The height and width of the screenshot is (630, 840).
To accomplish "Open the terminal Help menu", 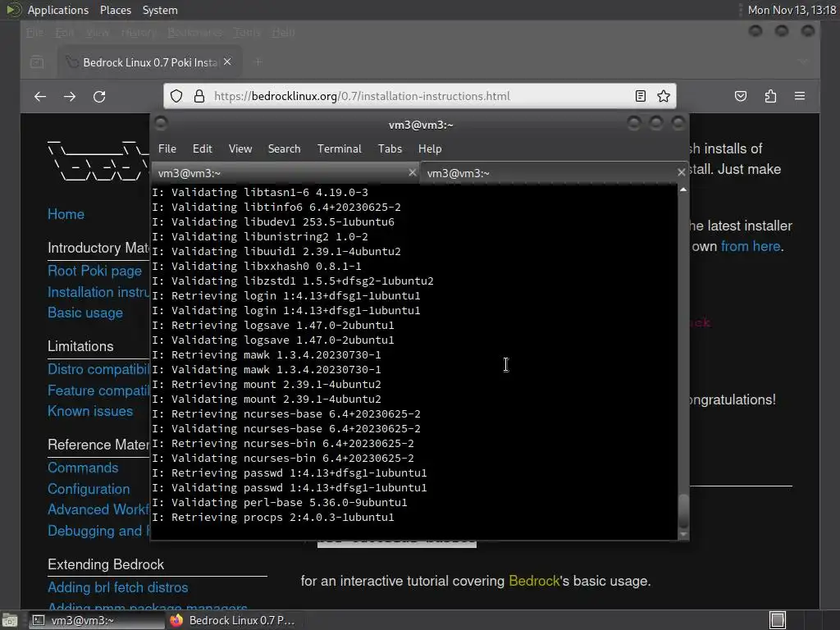I will click(x=430, y=148).
